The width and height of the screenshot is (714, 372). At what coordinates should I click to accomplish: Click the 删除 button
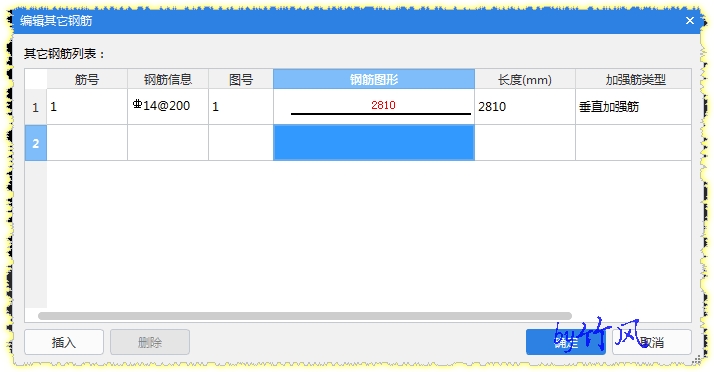coord(150,342)
